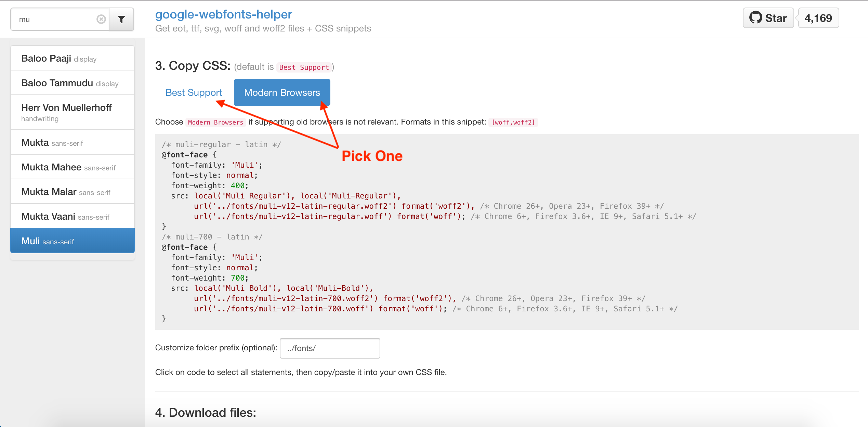The height and width of the screenshot is (427, 868).
Task: Click the '4. Download files' heading
Action: click(x=206, y=412)
